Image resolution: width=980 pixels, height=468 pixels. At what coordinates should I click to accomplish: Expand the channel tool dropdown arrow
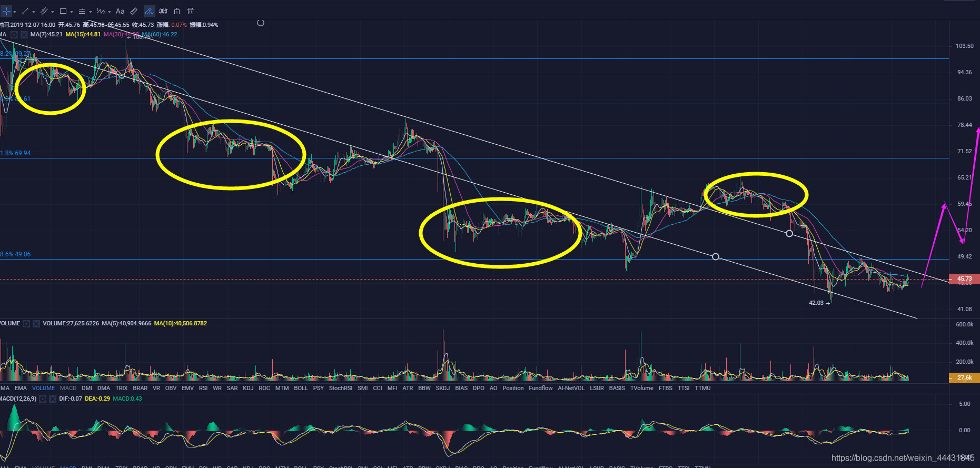[53, 12]
